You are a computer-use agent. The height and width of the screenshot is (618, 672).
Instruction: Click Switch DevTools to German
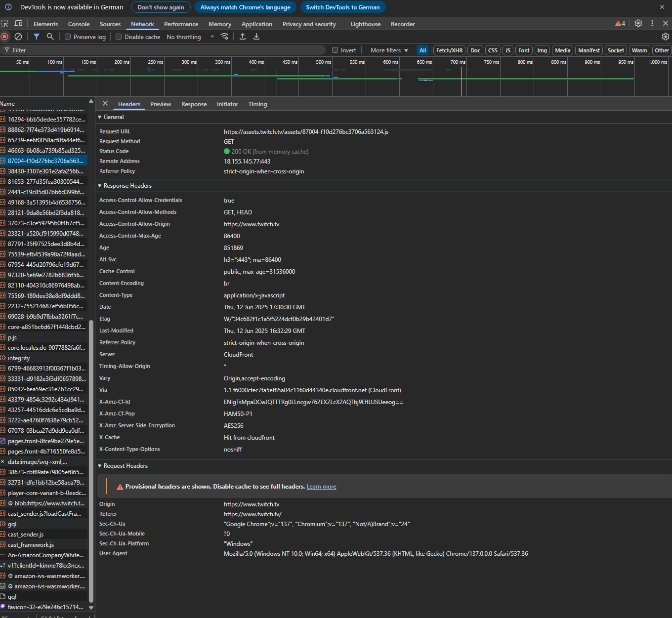pyautogui.click(x=342, y=7)
